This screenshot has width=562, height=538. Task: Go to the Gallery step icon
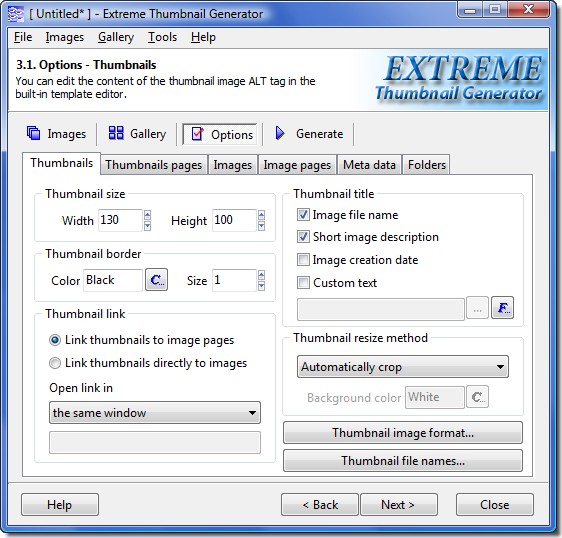tap(116, 133)
